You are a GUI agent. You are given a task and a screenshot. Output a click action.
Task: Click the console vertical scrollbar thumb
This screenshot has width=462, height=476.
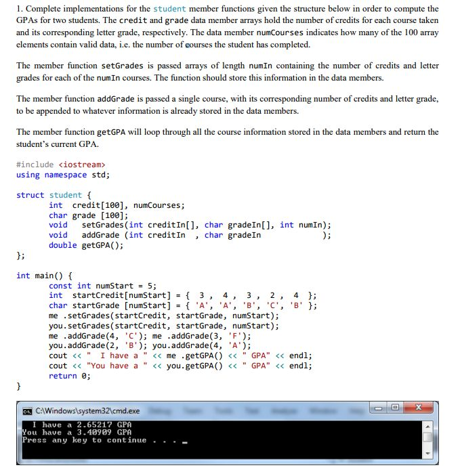coord(427,437)
